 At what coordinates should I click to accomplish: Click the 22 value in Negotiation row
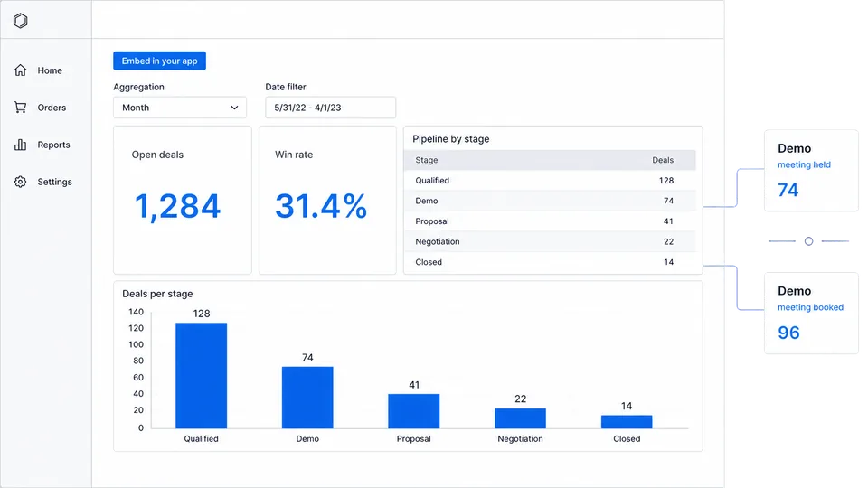[x=668, y=242]
